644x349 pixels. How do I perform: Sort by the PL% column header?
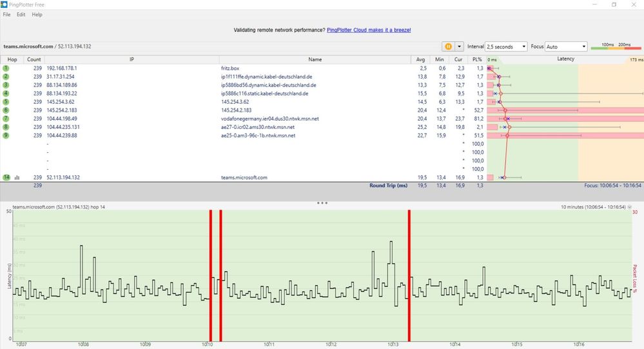coord(477,59)
